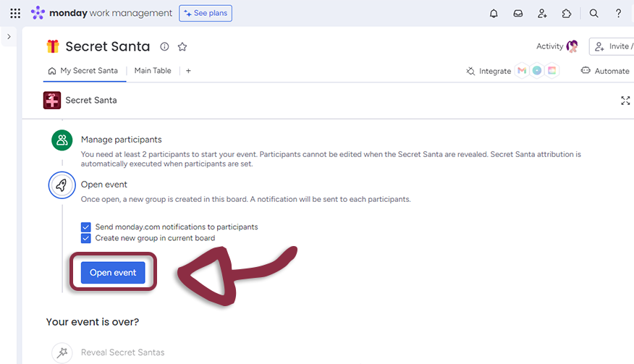Uncheck Create new group in current board
The width and height of the screenshot is (634, 364).
tap(86, 238)
